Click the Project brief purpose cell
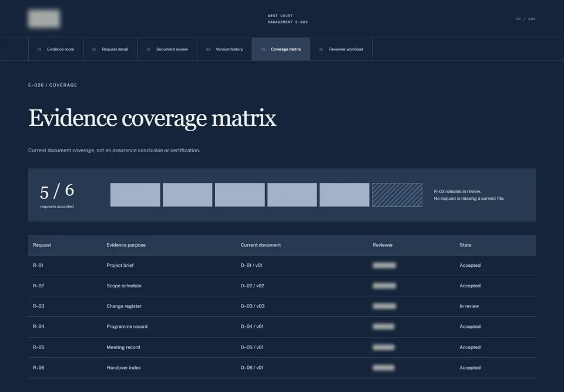 click(x=120, y=265)
